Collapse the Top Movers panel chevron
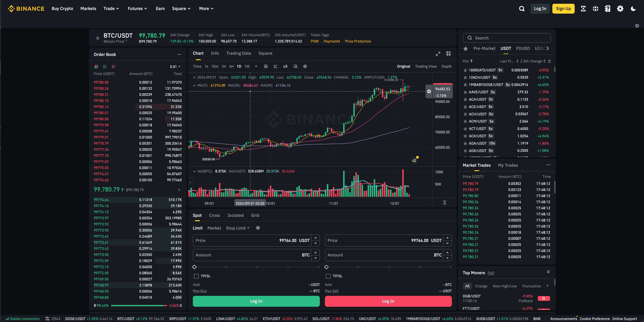This screenshot has width=644, height=322. point(548,272)
